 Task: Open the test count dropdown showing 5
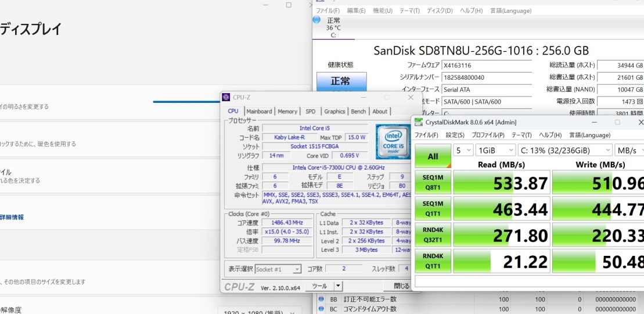tap(463, 151)
